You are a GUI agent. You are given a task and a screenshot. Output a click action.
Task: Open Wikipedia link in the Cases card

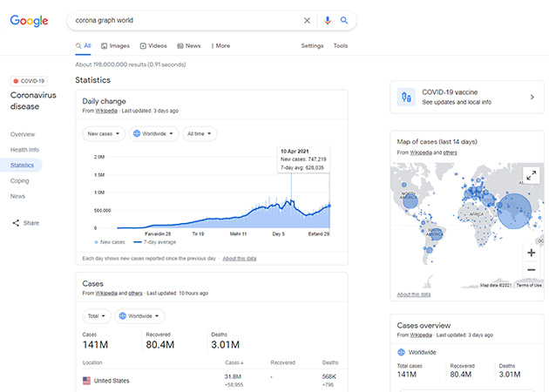[x=106, y=293]
